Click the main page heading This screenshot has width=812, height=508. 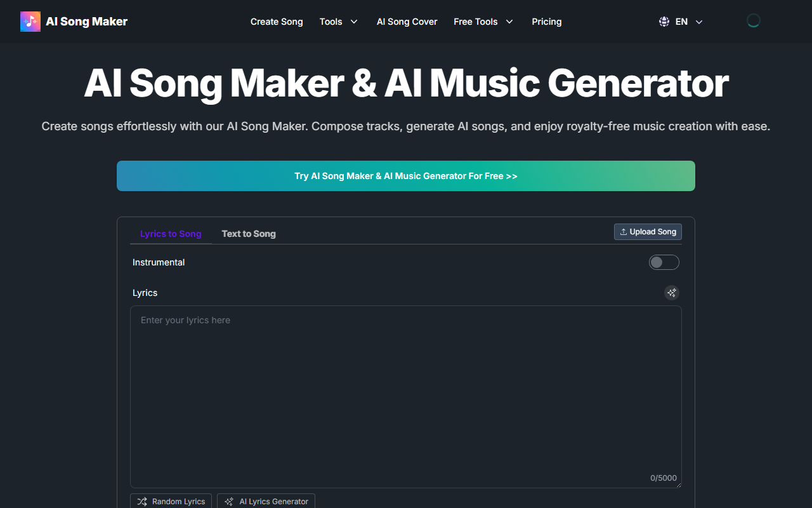[406, 83]
